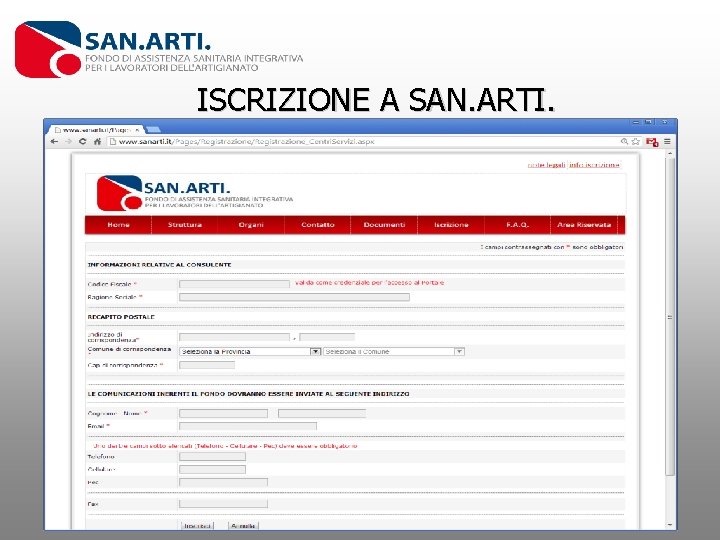Click the address bar URL
720x540 pixels.
point(247,141)
